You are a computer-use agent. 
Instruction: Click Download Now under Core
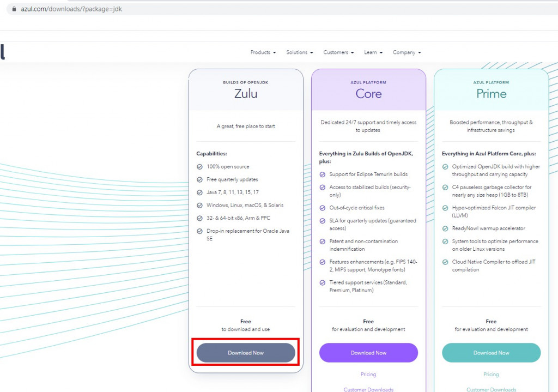click(x=368, y=353)
